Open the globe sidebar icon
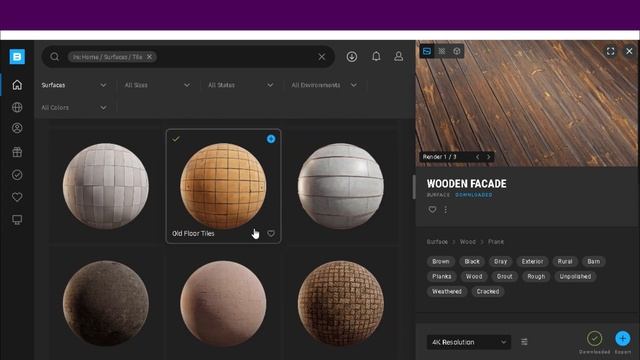Image resolution: width=640 pixels, height=360 pixels. [x=17, y=107]
